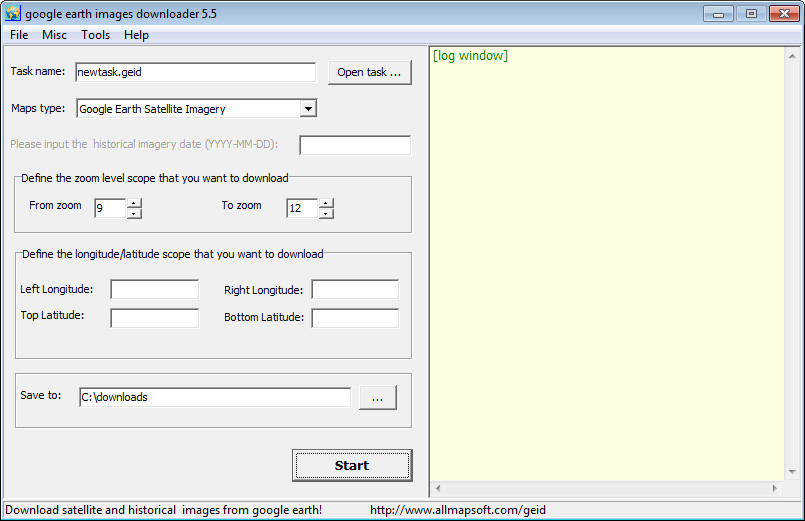Image resolution: width=805 pixels, height=521 pixels.
Task: Click the log window scroll left arrow
Action: click(x=438, y=488)
